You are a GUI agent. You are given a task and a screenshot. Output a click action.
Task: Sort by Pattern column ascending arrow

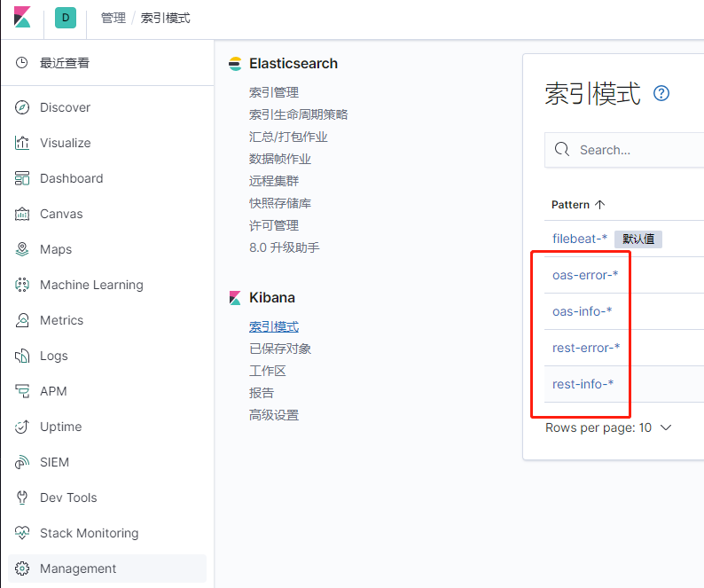(600, 205)
